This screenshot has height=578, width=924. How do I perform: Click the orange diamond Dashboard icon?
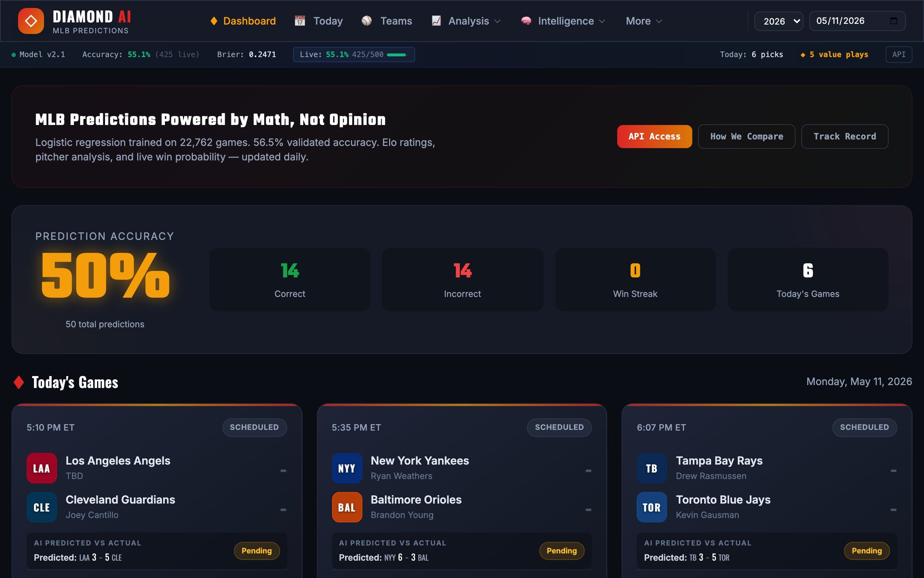[214, 21]
